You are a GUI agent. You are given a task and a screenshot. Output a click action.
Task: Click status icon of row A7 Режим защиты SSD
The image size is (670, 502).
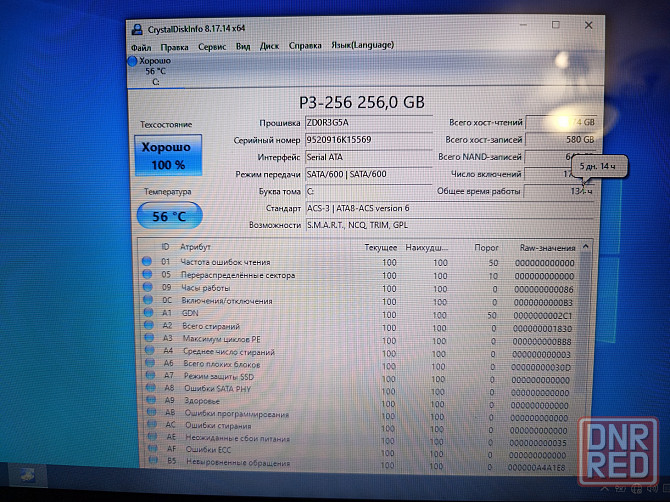point(150,375)
